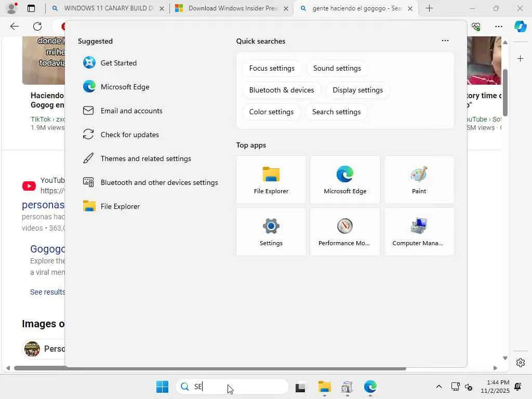Select Display settings quick search
The width and height of the screenshot is (532, 399).
357,90
